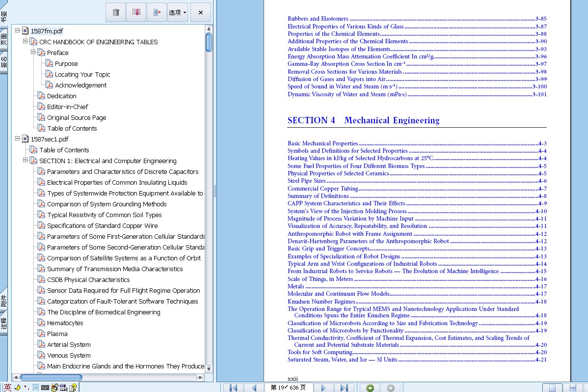The width and height of the screenshot is (588, 392).
Task: Select The Discipline of Biomedical Engineering bookmark
Action: coord(104,312)
